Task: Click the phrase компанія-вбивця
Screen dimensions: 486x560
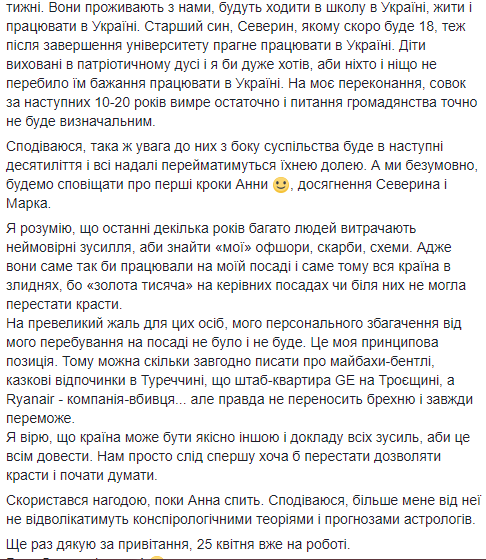Action: click(x=121, y=400)
